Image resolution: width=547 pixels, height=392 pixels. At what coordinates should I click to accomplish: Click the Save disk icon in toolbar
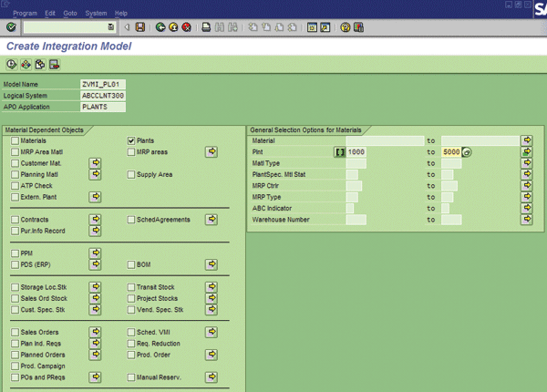pos(139,27)
